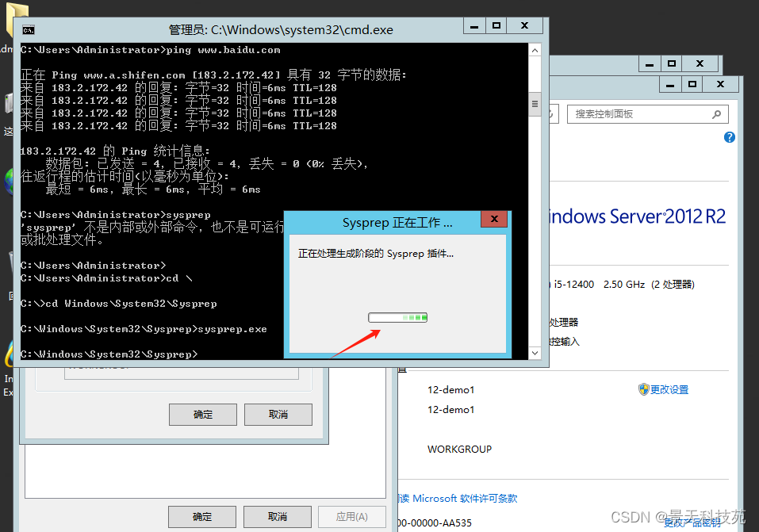Click the 最短 = 6ms statistics line
Screen dimensions: 759x532
click(x=153, y=189)
